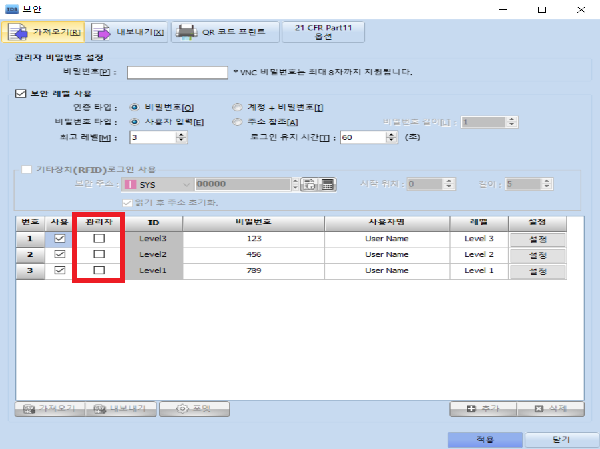
Task: Select address reference password type
Action: point(237,122)
